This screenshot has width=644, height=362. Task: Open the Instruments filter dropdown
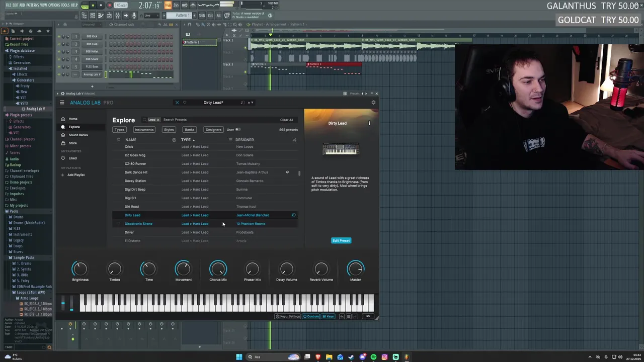tap(144, 130)
